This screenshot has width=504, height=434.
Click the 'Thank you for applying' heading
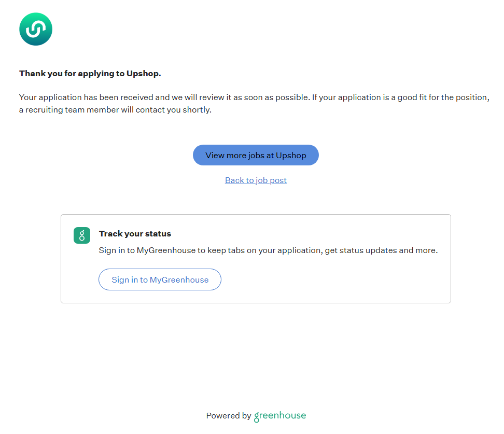click(90, 74)
